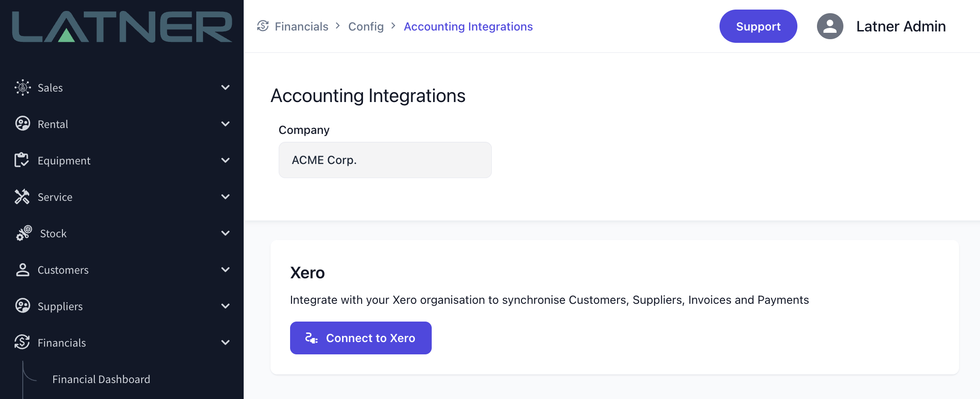Open Config in the breadcrumb
The width and height of the screenshot is (980, 399).
click(366, 26)
